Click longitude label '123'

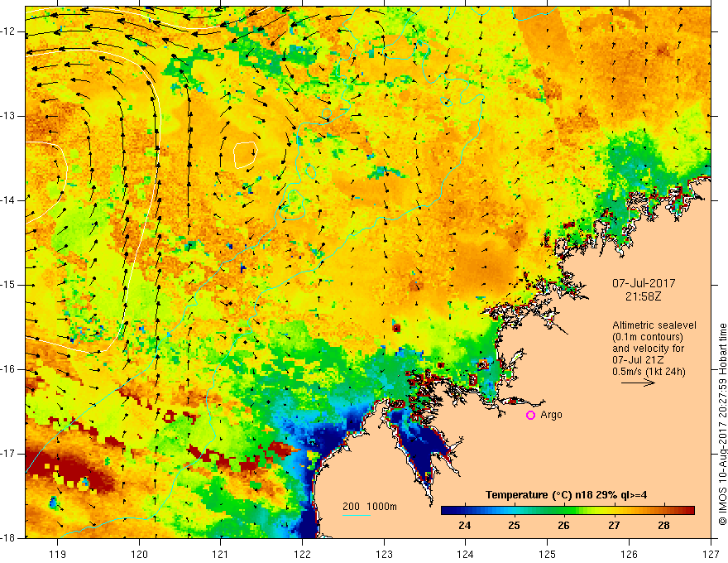tap(384, 554)
